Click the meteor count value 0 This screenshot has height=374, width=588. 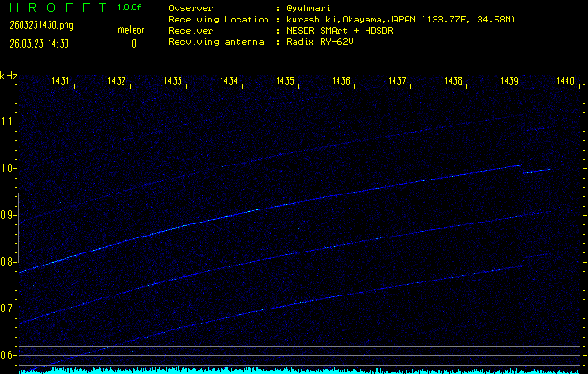133,43
